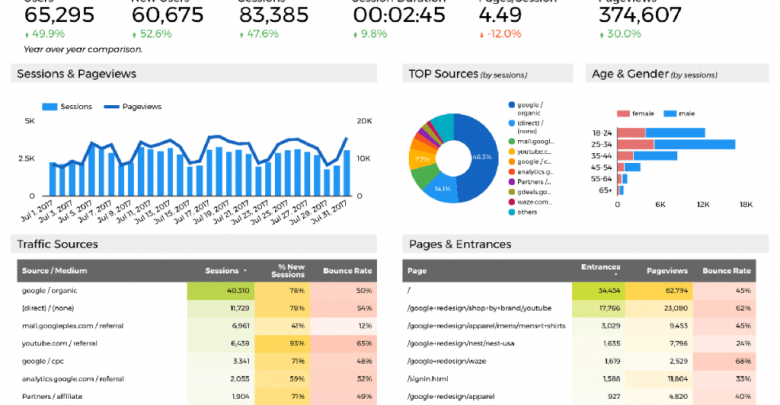Click the green 30.0% change indicator
Viewport: 780px width, 405px height.
620,34
